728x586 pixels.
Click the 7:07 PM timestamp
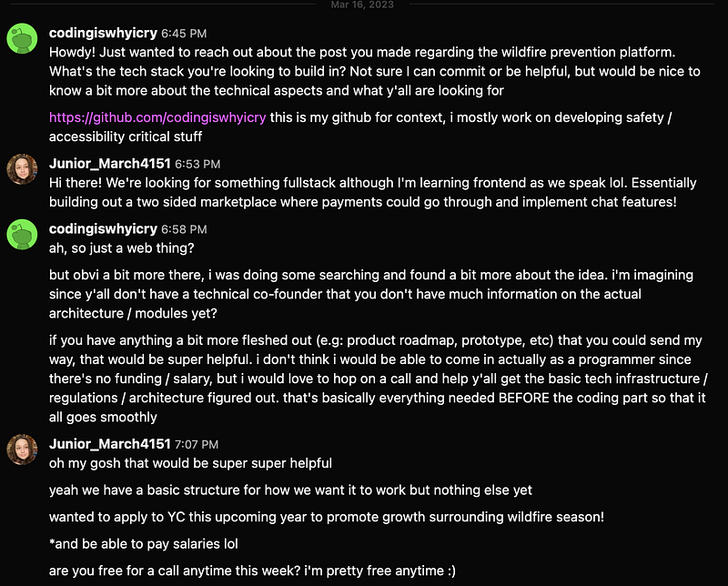coord(197,444)
